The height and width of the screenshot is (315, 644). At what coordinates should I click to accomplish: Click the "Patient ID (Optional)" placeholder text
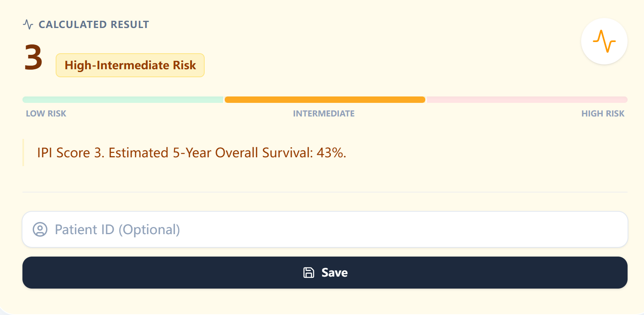(x=117, y=229)
